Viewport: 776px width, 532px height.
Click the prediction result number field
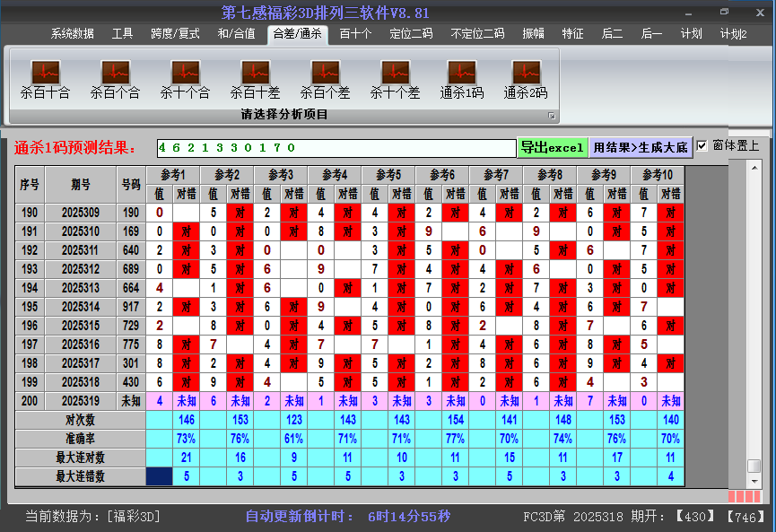tap(336, 147)
